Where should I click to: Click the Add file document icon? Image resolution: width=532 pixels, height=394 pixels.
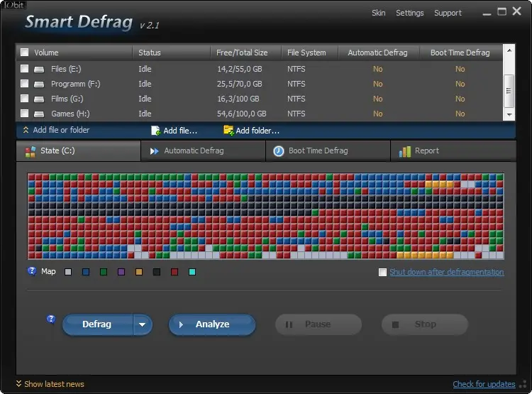155,131
